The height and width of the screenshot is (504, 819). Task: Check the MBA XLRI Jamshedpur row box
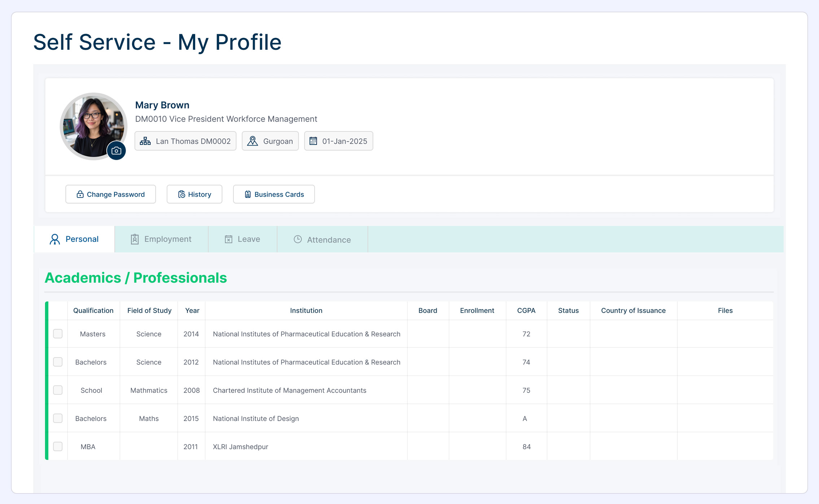point(58,446)
